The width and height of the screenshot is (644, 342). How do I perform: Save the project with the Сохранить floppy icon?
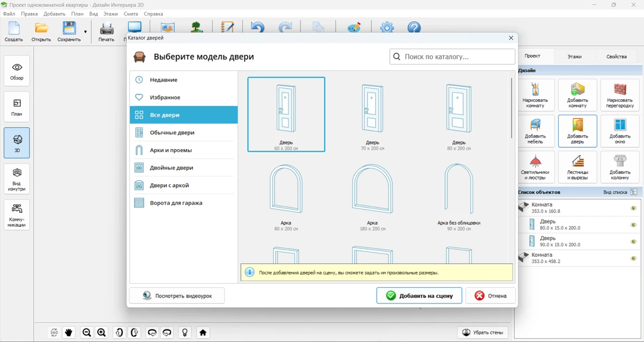point(69,31)
